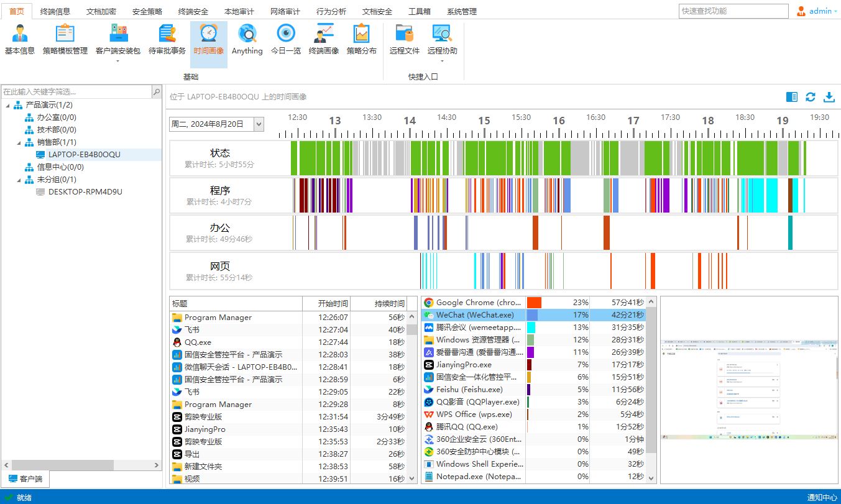Switch to 系统管理 tab

462,11
